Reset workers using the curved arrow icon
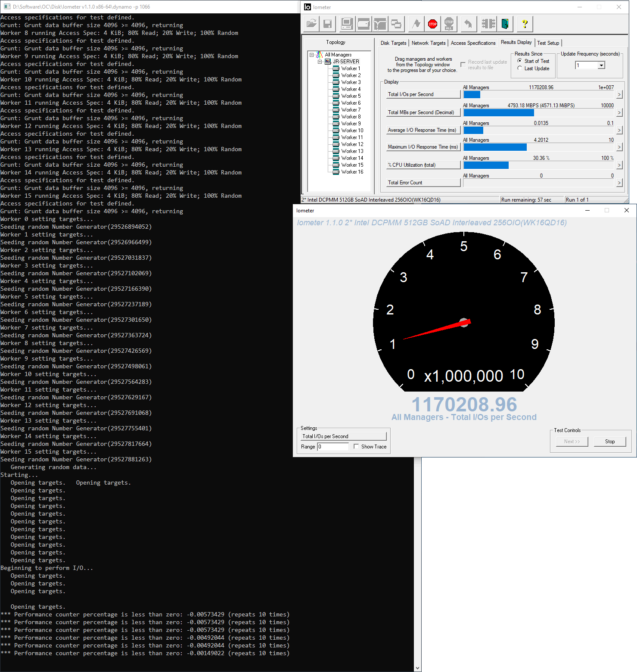The height and width of the screenshot is (672, 637). click(x=468, y=24)
